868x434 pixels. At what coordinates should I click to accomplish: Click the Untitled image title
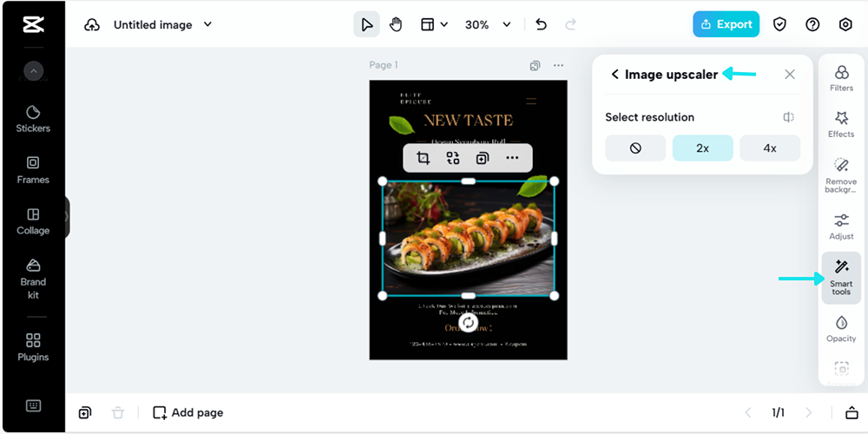point(153,25)
